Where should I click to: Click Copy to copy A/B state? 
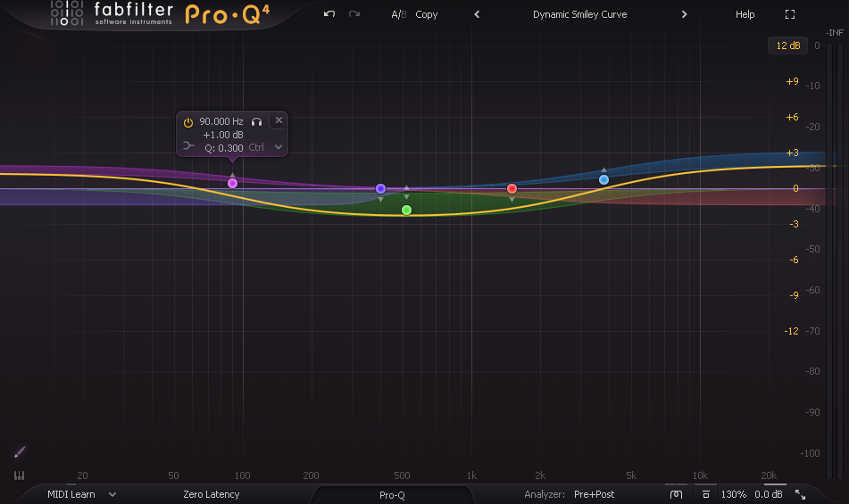click(426, 14)
